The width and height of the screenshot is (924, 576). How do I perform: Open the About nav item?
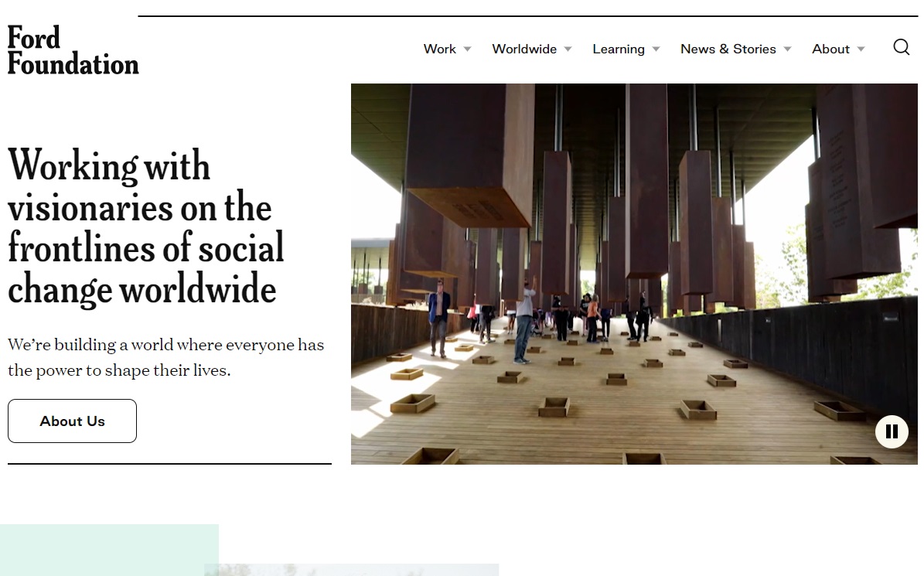(x=831, y=49)
